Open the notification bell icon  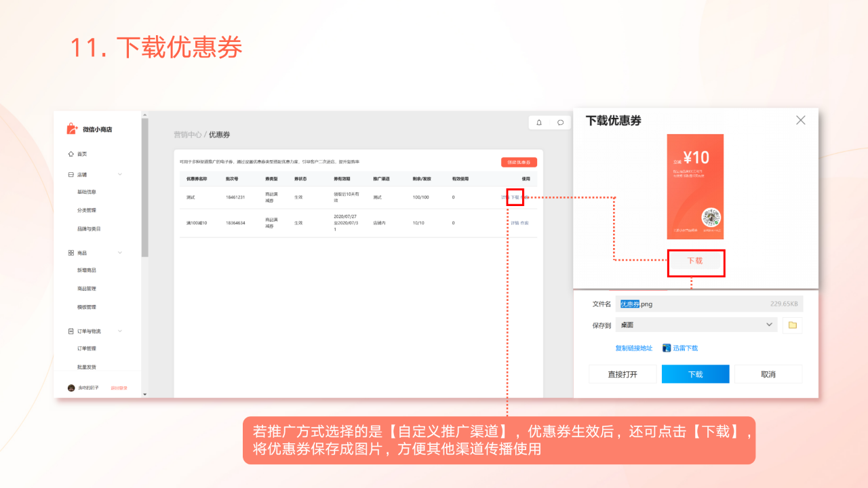(x=539, y=123)
